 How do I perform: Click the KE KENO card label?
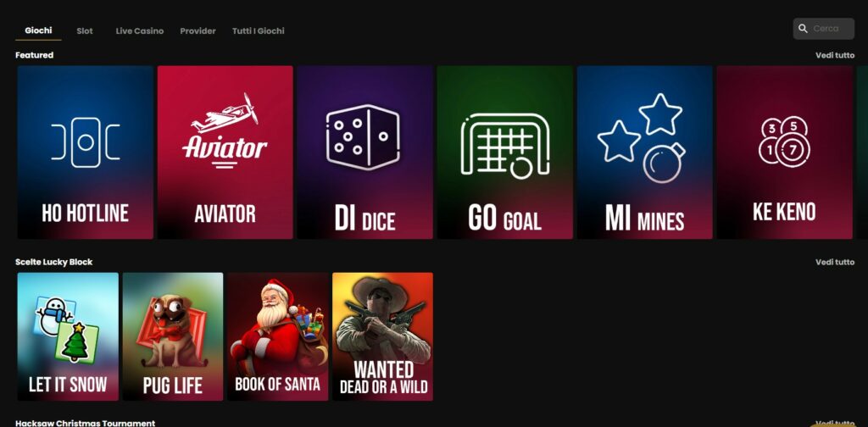click(784, 212)
